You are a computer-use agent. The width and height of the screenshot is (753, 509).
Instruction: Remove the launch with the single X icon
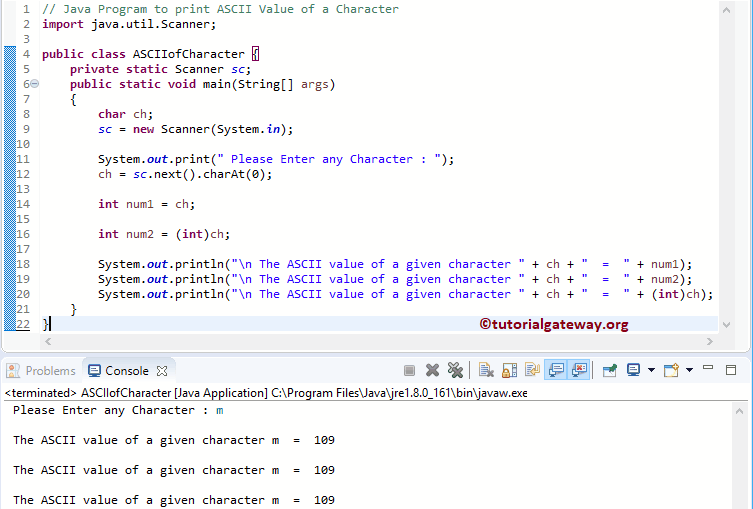coord(432,370)
